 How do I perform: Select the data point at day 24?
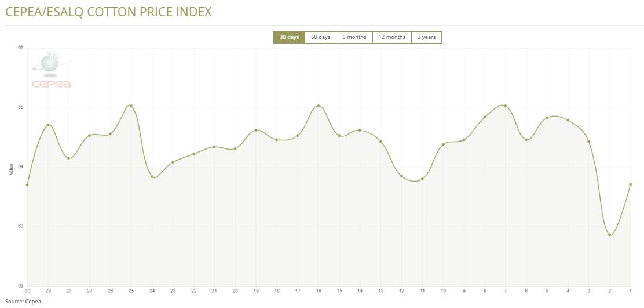tap(152, 177)
